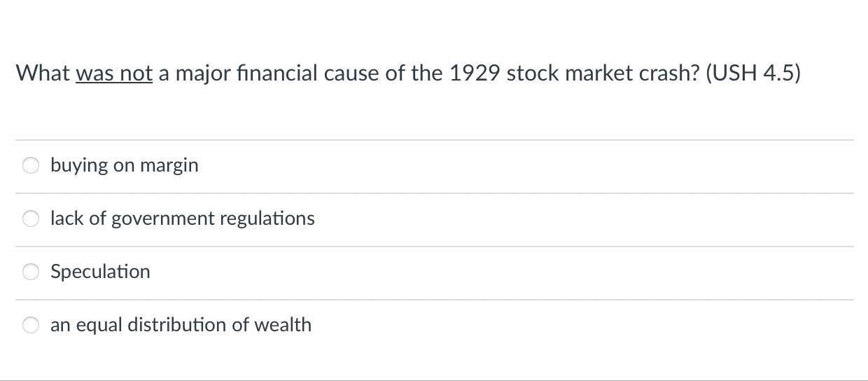Click the underlined 'was not' text

(x=114, y=73)
